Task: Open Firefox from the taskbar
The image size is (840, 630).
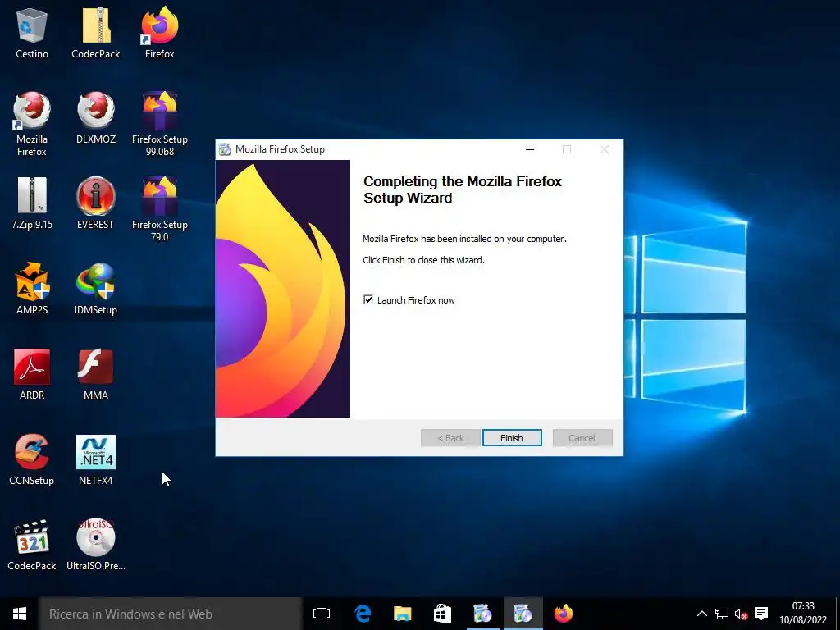Action: tap(563, 614)
